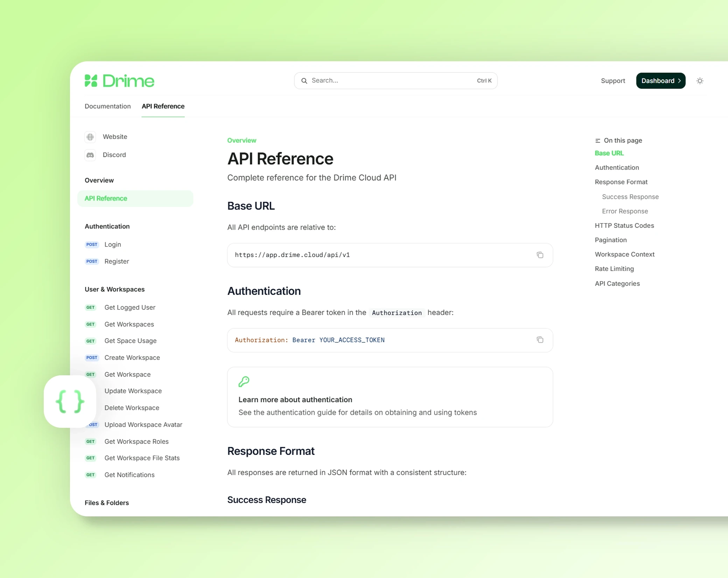The height and width of the screenshot is (578, 728).
Task: Select the API Reference tab
Action: coord(163,106)
